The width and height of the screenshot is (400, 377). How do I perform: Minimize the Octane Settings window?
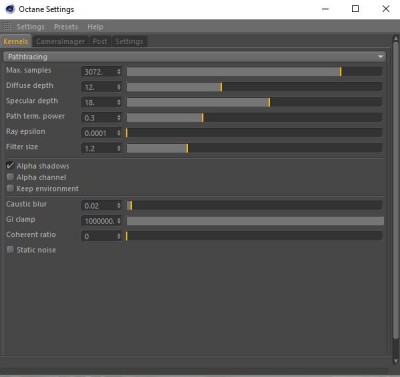click(x=325, y=9)
